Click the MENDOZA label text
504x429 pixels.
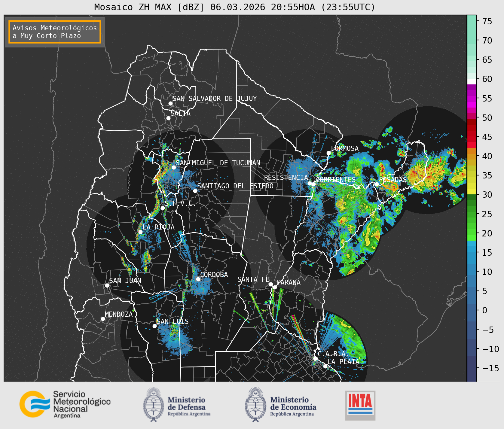(119, 314)
